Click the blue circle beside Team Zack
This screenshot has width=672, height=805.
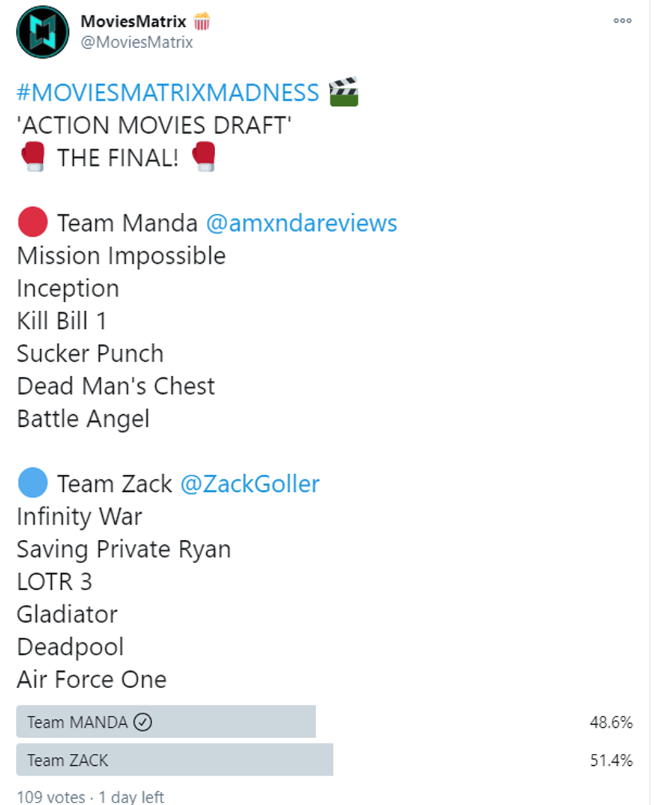[x=33, y=483]
